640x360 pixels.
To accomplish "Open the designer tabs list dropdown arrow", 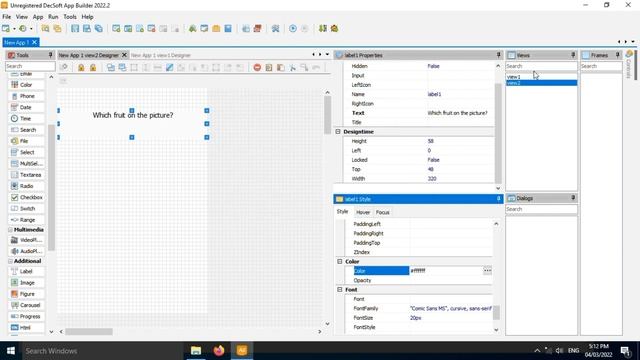I will point(327,55).
